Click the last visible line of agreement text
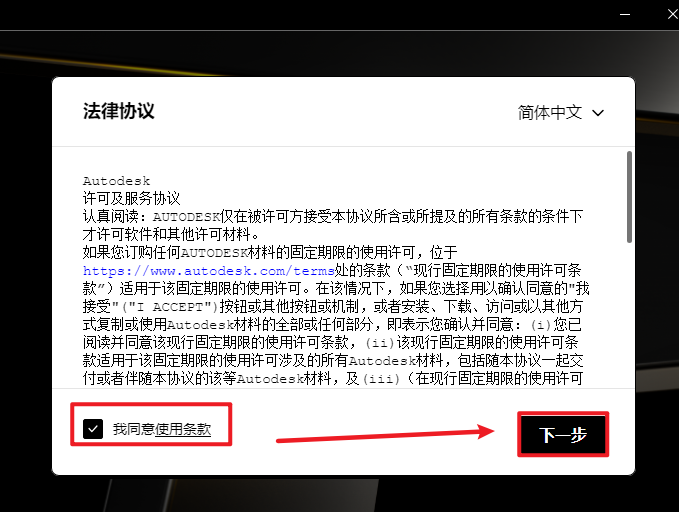 pyautogui.click(x=330, y=378)
